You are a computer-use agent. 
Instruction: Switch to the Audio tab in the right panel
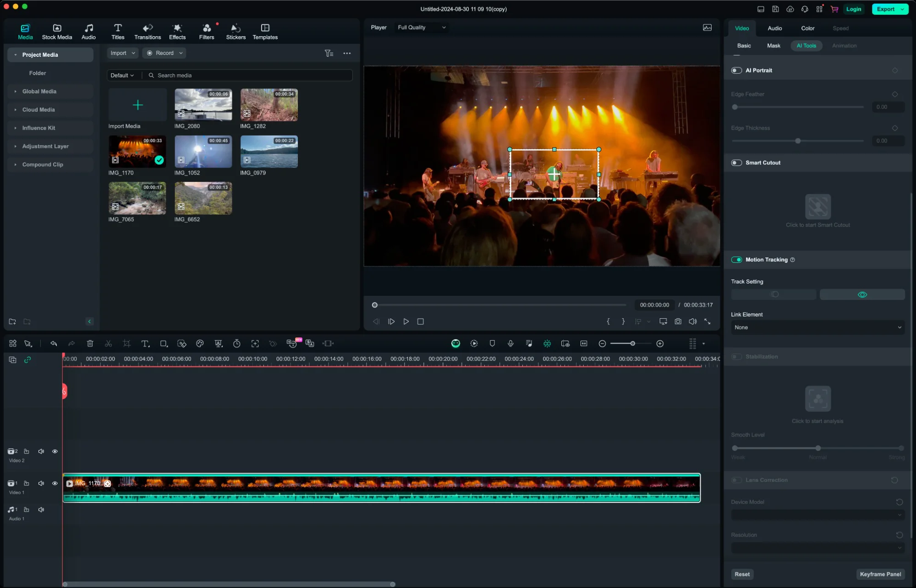click(x=774, y=28)
